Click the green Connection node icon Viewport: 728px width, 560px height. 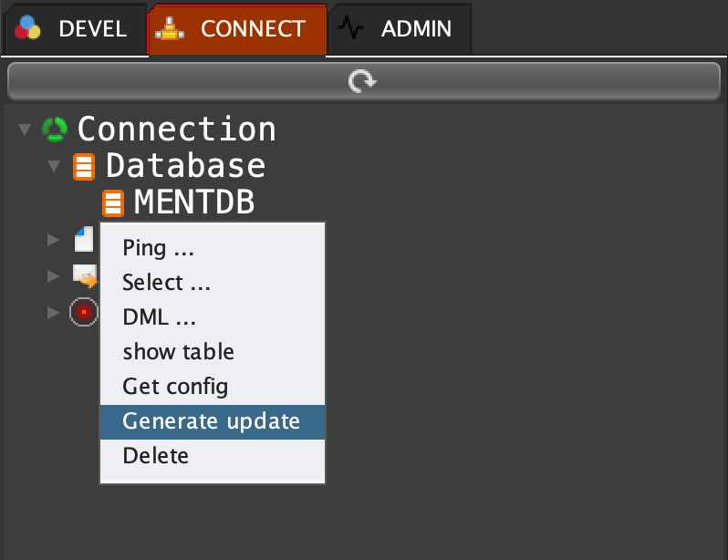point(55,130)
